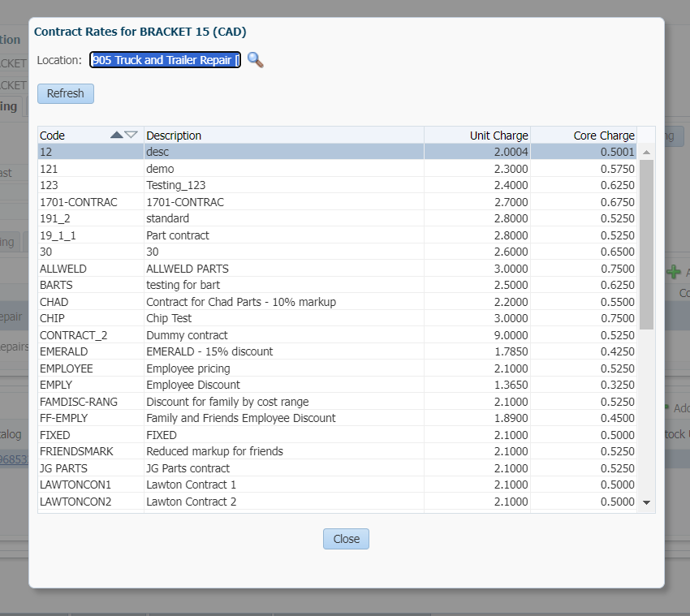Sort Code column descending with down triangle

coord(132,135)
